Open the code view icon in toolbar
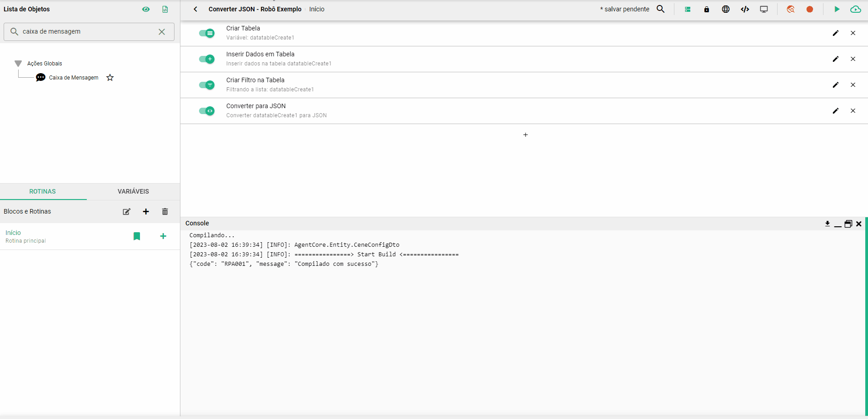Screen dimensions: 868x419 tap(745, 9)
